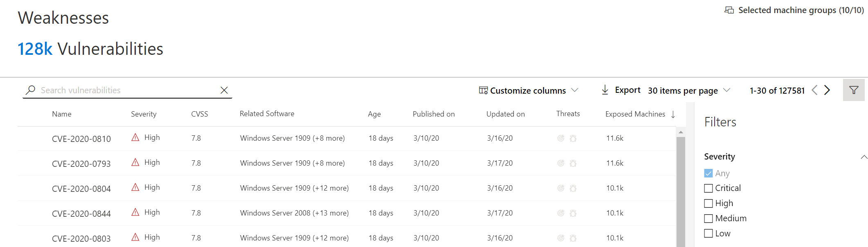This screenshot has width=868, height=247.
Task: Expand the Customize columns chevron
Action: [x=575, y=90]
